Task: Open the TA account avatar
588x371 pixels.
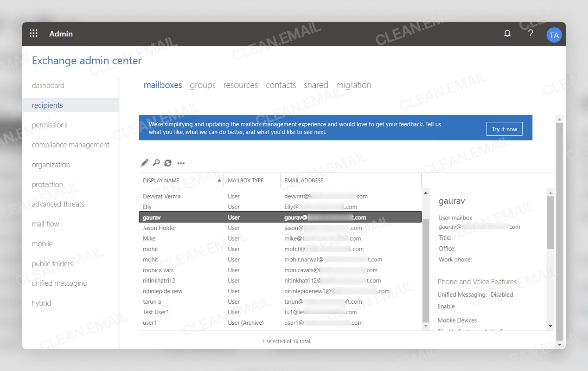Action: 554,35
